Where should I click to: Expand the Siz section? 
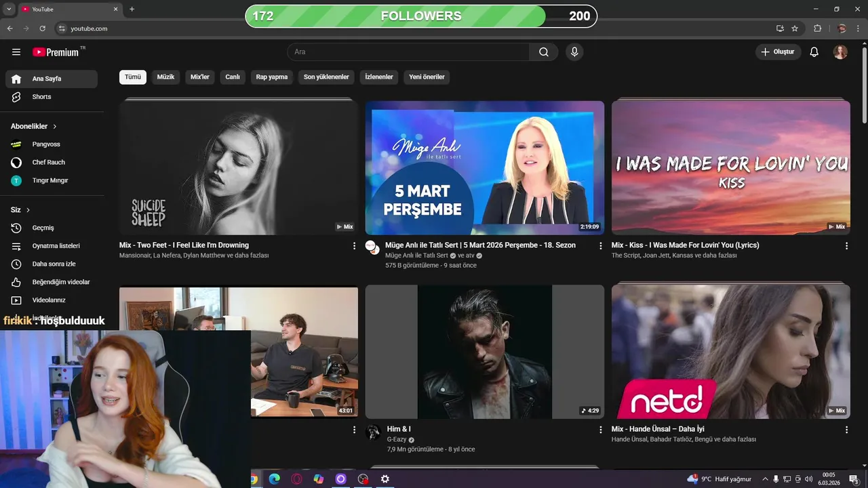(20, 210)
